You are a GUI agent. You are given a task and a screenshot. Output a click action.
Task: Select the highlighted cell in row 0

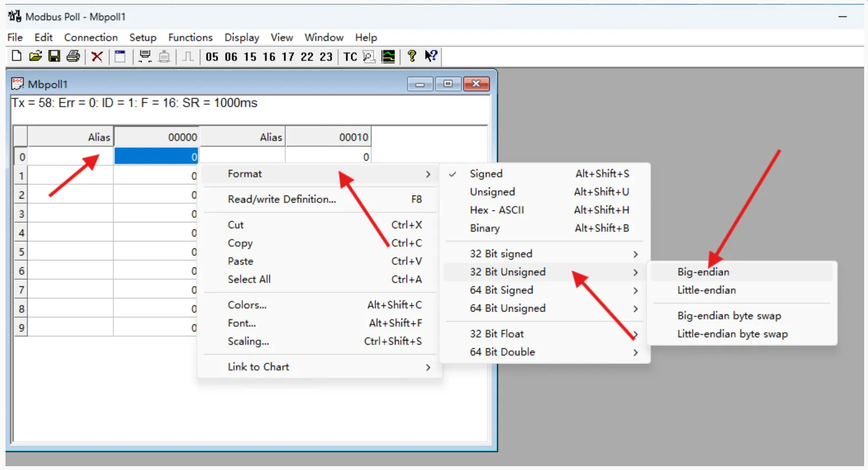(x=156, y=156)
